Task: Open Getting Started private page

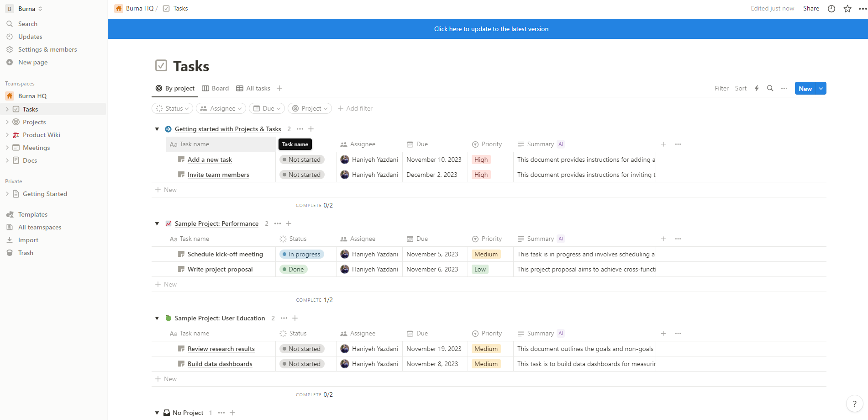Action: 45,194
